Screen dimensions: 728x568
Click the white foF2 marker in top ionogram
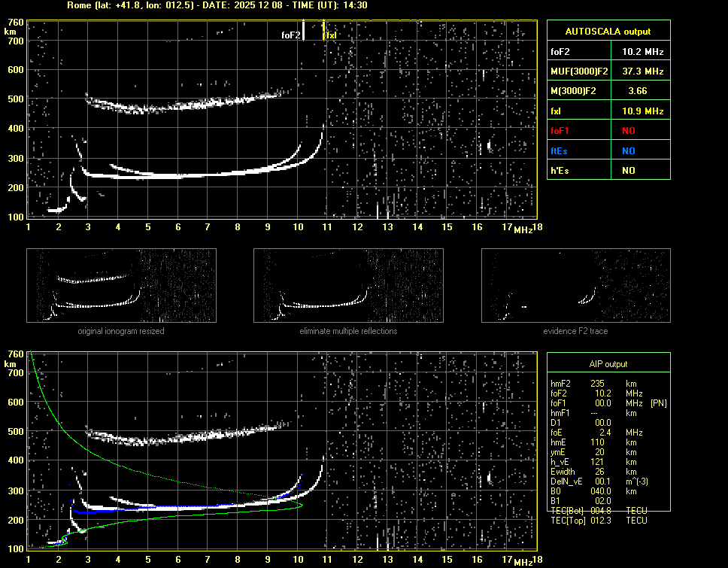click(302, 30)
